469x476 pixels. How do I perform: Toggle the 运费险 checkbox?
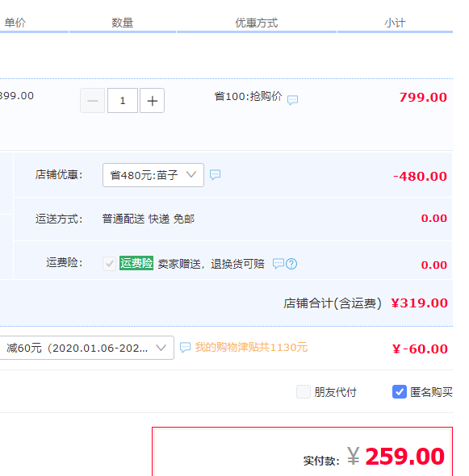pyautogui.click(x=109, y=264)
